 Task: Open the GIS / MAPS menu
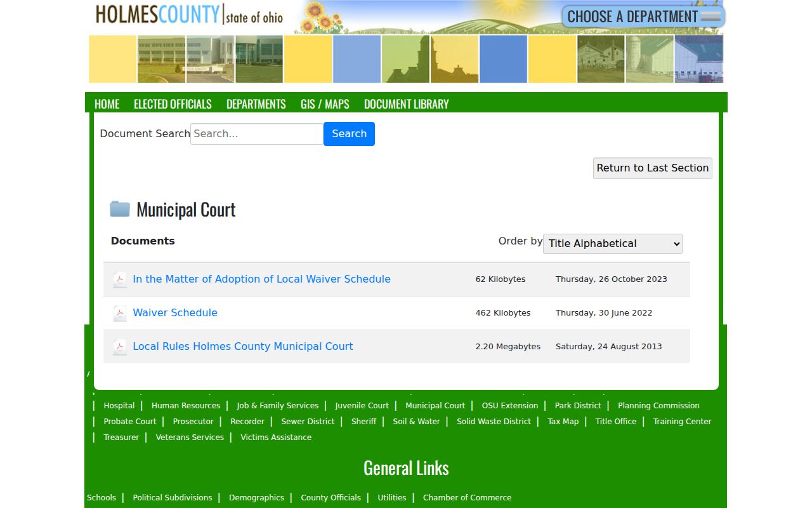pyautogui.click(x=325, y=104)
